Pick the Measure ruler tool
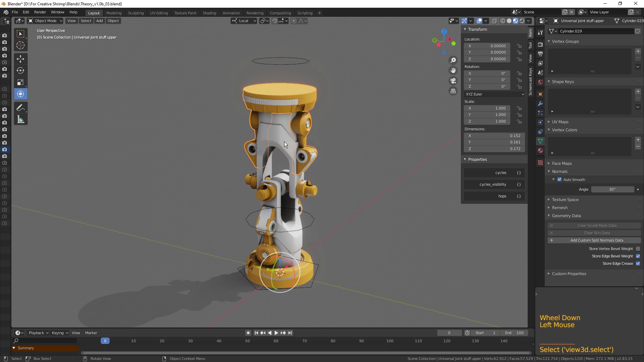 pyautogui.click(x=20, y=120)
